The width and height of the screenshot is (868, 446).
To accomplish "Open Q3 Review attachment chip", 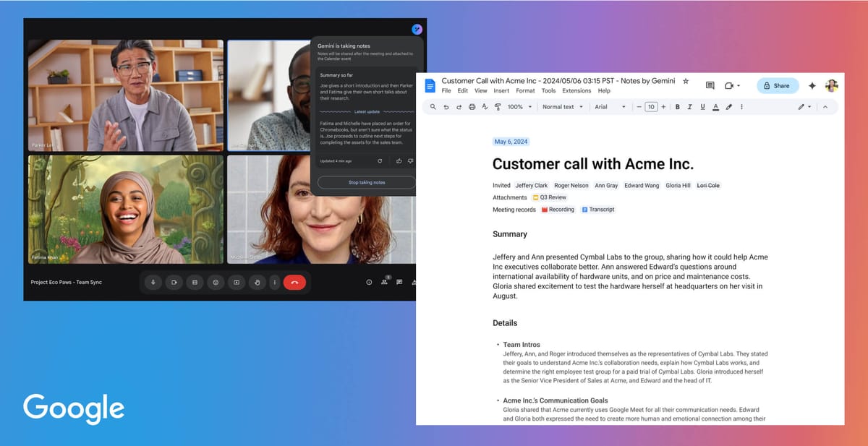I will pyautogui.click(x=550, y=197).
